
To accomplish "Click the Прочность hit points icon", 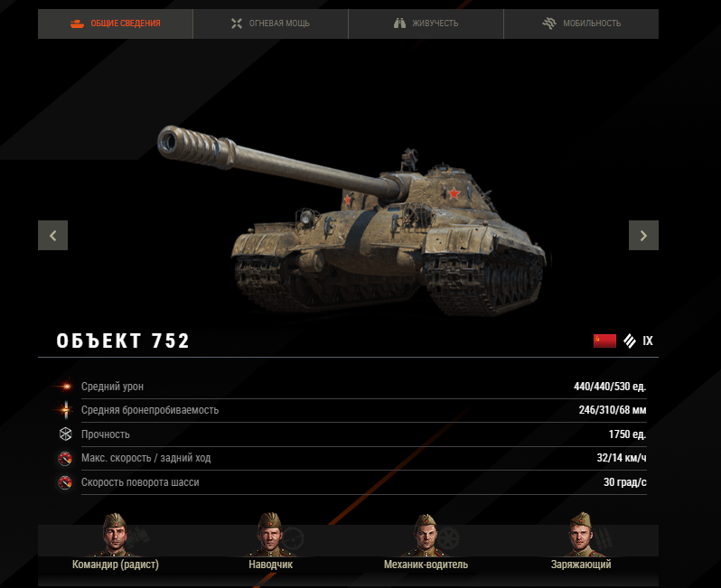I will (x=65, y=434).
